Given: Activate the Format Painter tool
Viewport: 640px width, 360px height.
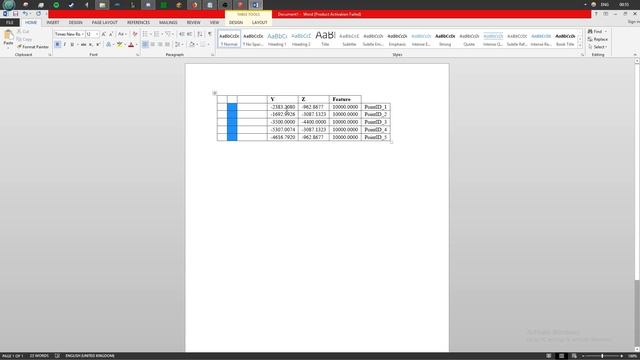Looking at the screenshot, I should pyautogui.click(x=33, y=47).
